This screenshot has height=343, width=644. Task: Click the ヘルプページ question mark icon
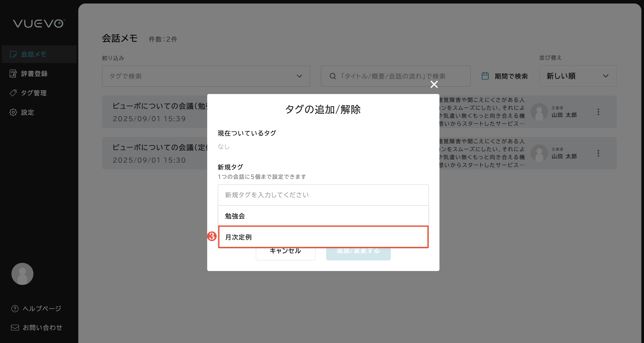15,308
